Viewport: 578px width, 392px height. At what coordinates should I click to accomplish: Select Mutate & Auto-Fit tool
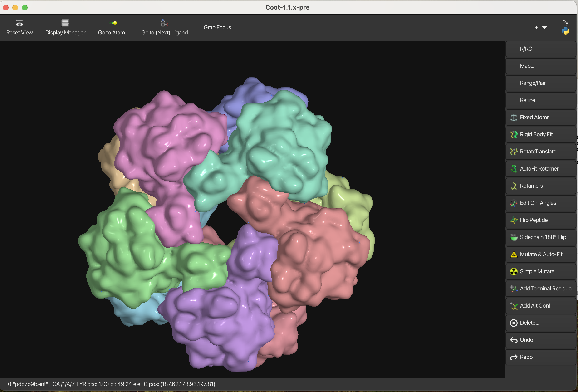541,255
